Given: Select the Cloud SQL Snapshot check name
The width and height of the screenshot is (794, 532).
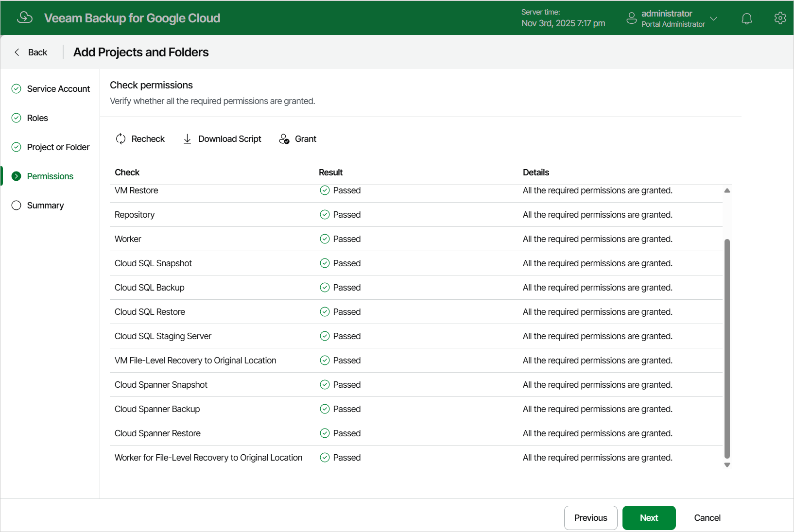Looking at the screenshot, I should [x=153, y=263].
